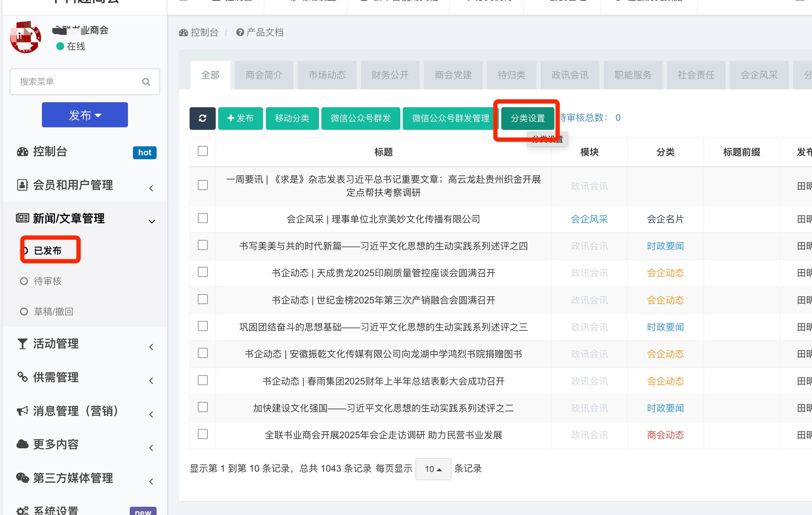Switch to the 商会党建 tab
This screenshot has height=515, width=812.
[453, 75]
